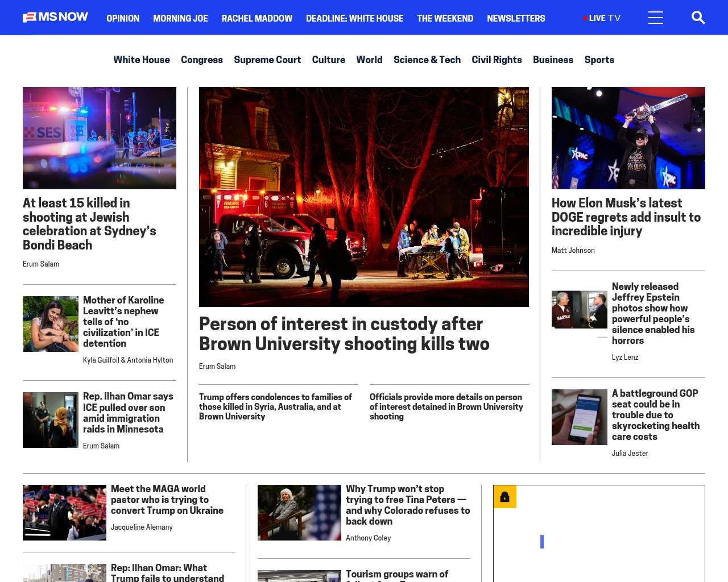Read the Elon Musk DOGE regrets article
Screen dimensions: 728x582
click(626, 217)
